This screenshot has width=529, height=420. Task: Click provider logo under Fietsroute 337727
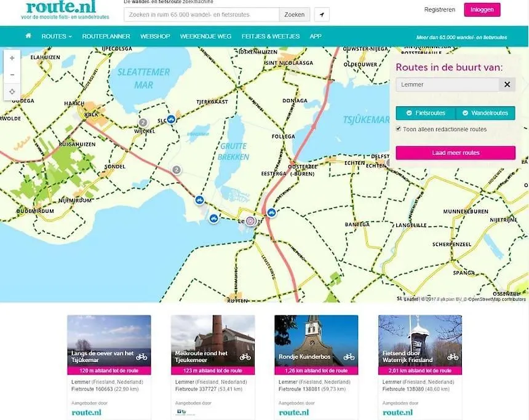coord(185,412)
